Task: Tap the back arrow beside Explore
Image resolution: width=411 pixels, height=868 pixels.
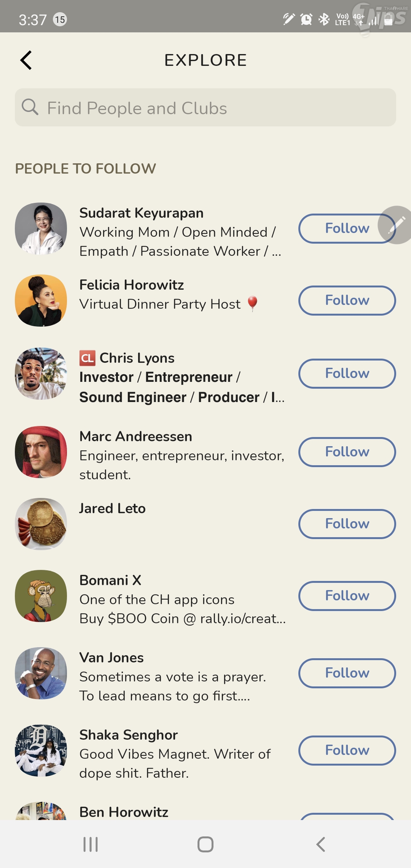Action: point(26,60)
